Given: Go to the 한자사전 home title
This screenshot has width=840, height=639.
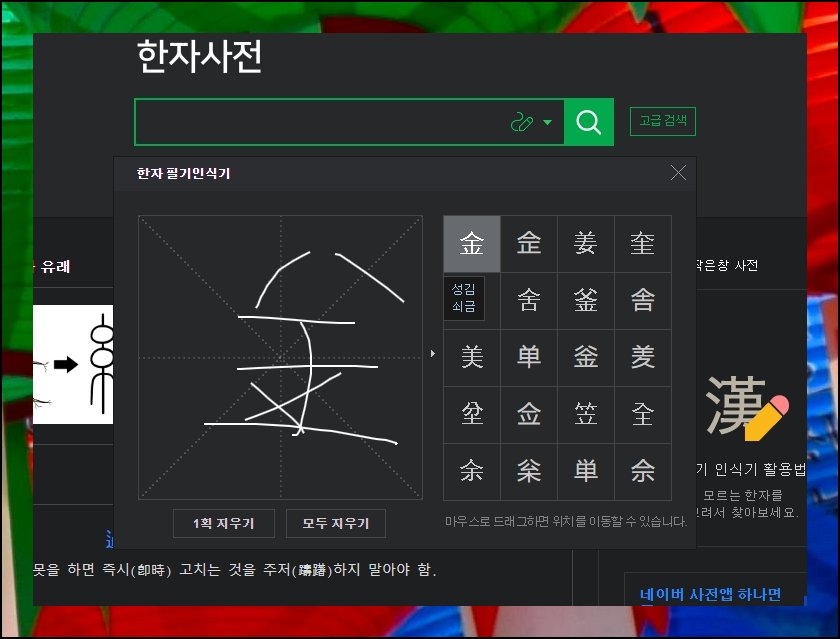Looking at the screenshot, I should coord(199,56).
